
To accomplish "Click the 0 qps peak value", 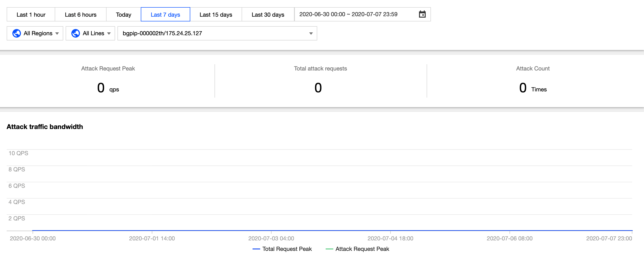I will point(108,88).
